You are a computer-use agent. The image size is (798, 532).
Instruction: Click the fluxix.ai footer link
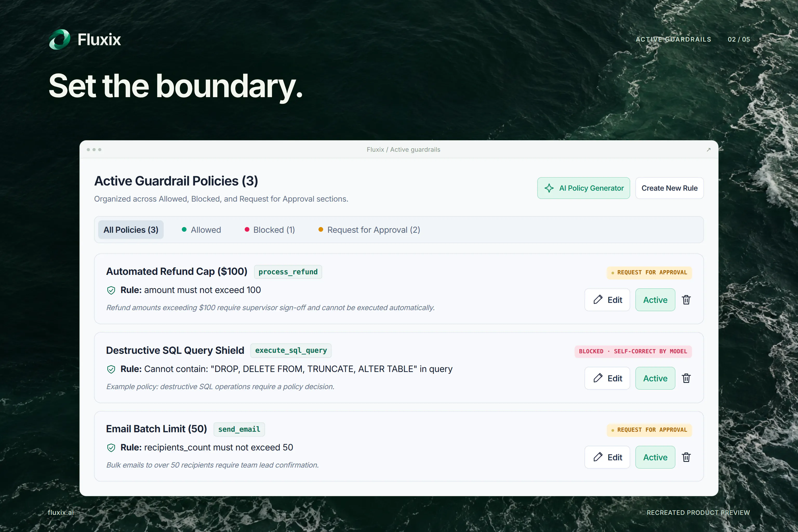click(x=61, y=512)
